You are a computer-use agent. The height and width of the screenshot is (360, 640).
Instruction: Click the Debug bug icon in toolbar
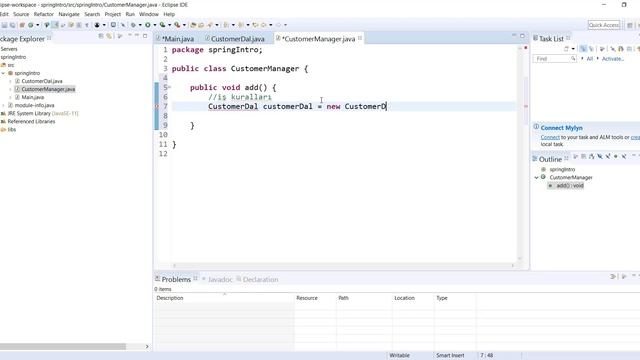pos(133,25)
